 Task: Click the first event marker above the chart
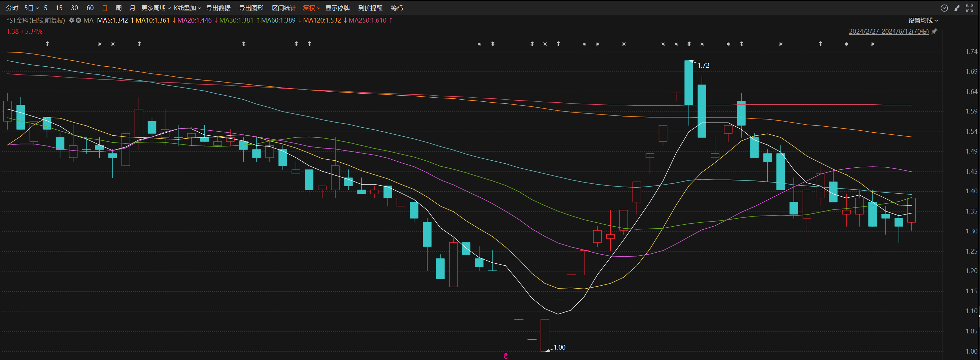click(47, 44)
